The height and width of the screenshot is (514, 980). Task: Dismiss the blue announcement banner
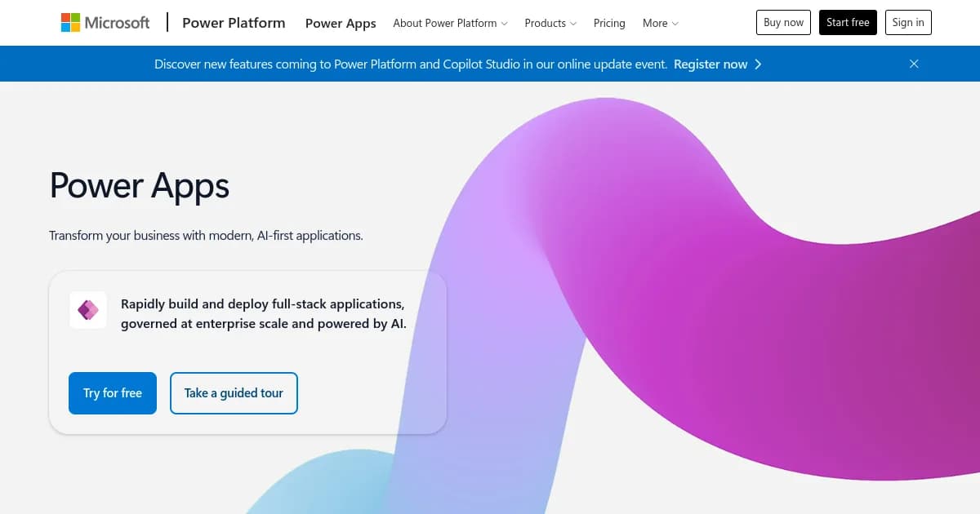coord(914,64)
